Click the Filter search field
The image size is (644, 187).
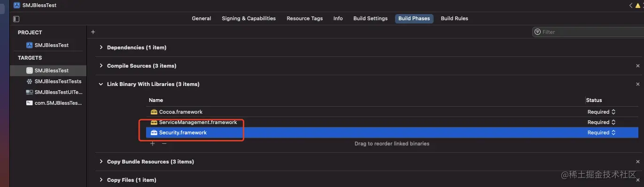(x=587, y=32)
